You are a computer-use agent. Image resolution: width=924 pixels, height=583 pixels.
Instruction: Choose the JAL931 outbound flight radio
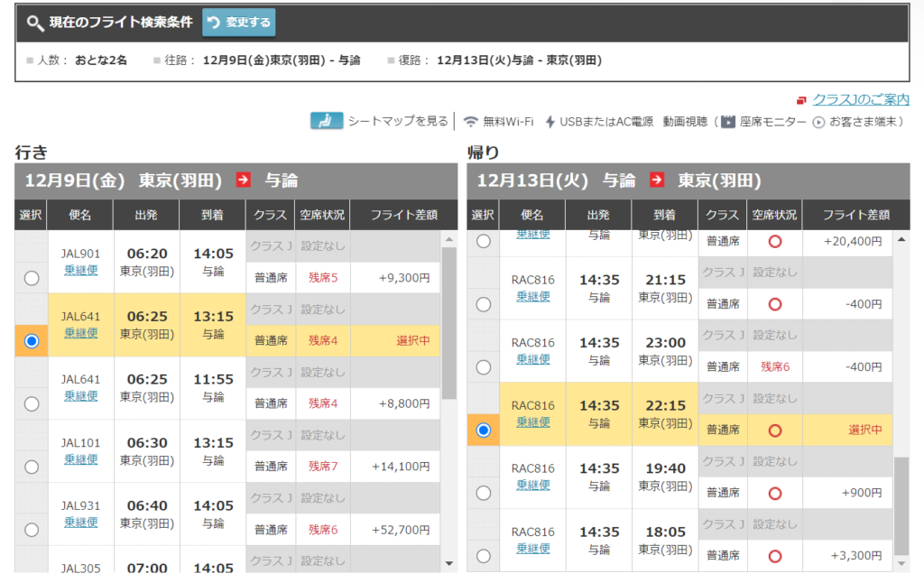[32, 530]
